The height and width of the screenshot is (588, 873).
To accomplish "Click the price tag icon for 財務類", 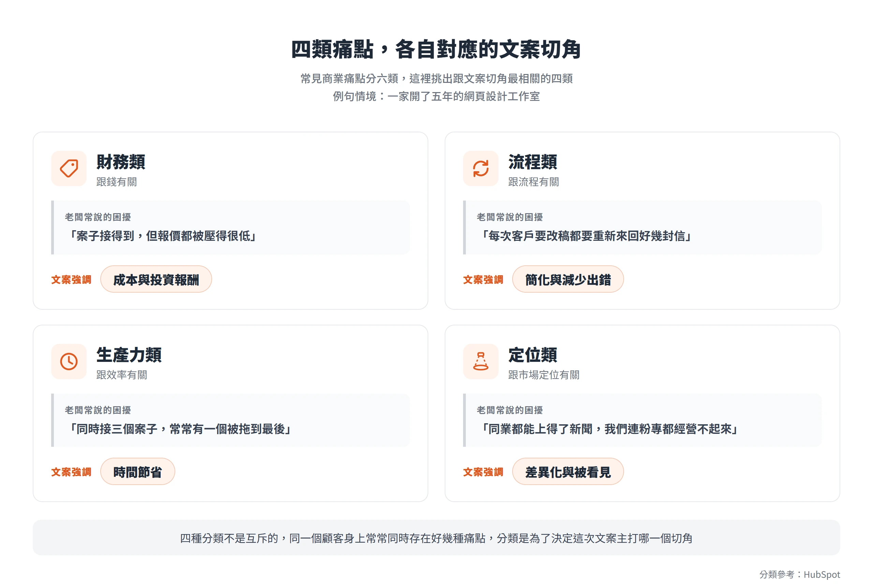I will [x=69, y=168].
